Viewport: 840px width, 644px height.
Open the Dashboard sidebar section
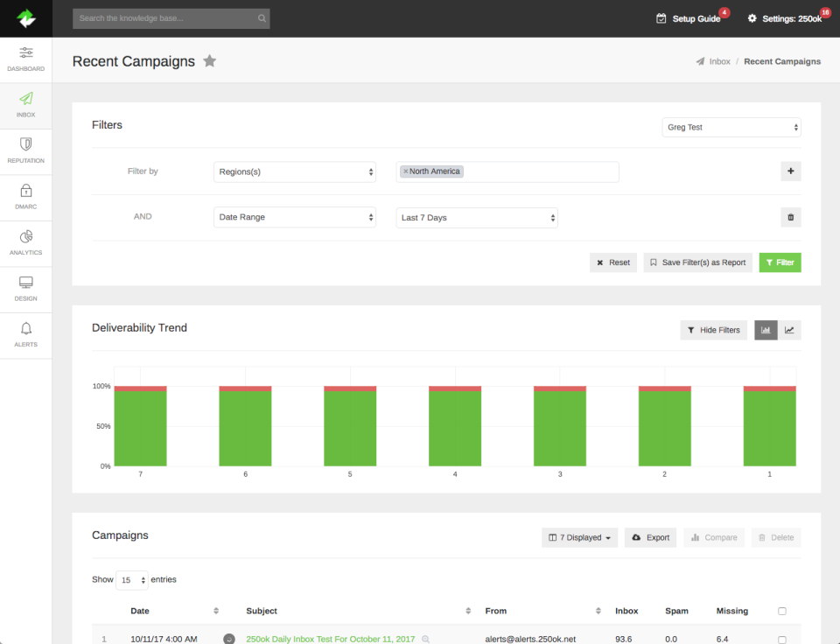(25, 59)
